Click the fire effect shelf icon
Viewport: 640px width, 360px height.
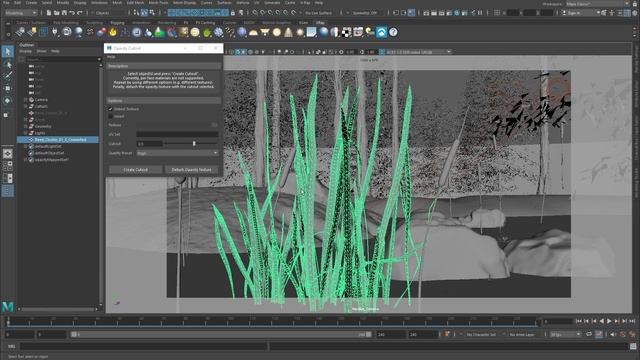[x=113, y=32]
